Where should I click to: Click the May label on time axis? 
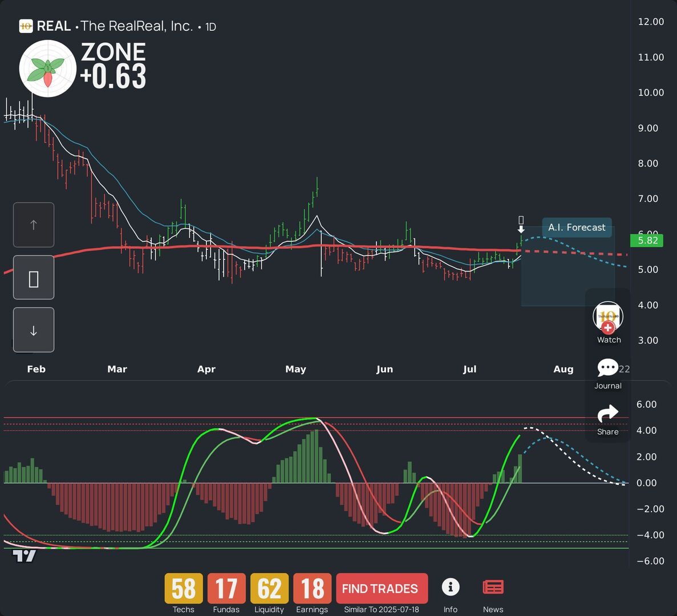[296, 369]
